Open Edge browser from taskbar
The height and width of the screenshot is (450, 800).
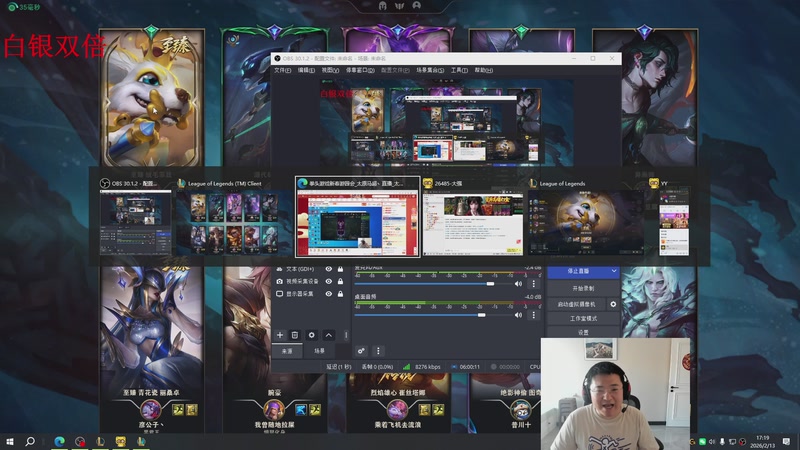(x=60, y=441)
